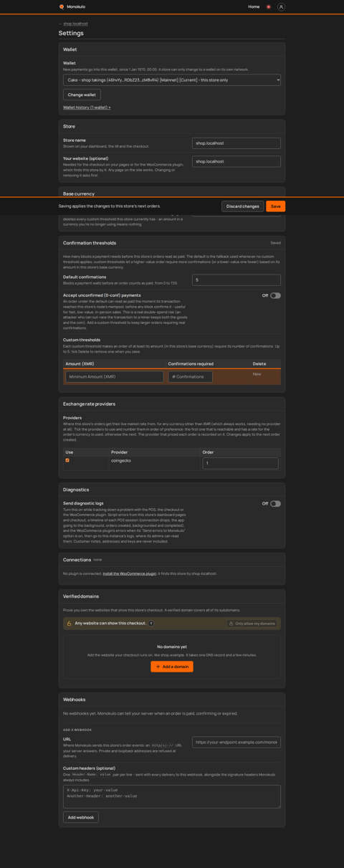Click the Add webhook button
The height and width of the screenshot is (868, 344).
pyautogui.click(x=81, y=817)
